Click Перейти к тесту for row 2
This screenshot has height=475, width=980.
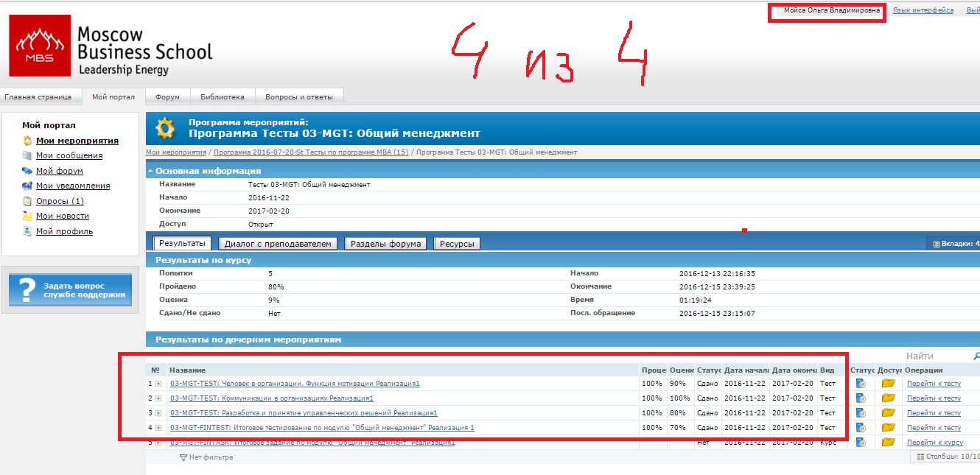(x=934, y=398)
